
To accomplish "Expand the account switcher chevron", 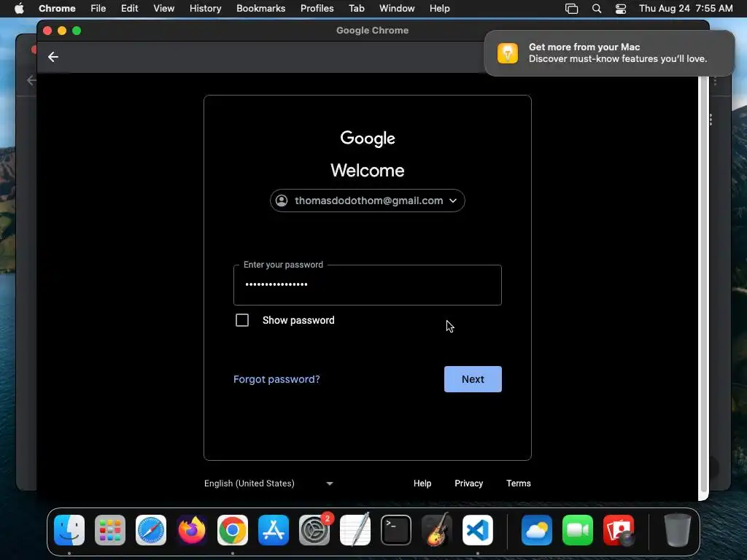I will [453, 201].
